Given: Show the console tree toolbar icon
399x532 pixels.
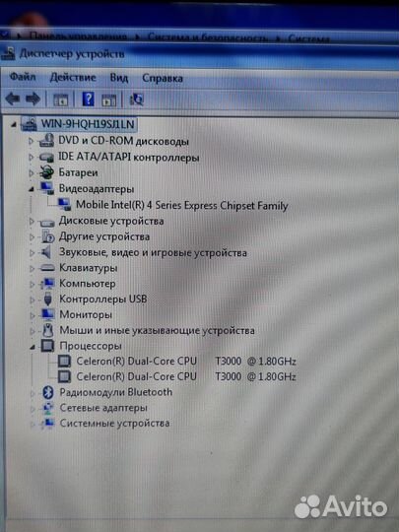Looking at the screenshot, I should (x=61, y=100).
